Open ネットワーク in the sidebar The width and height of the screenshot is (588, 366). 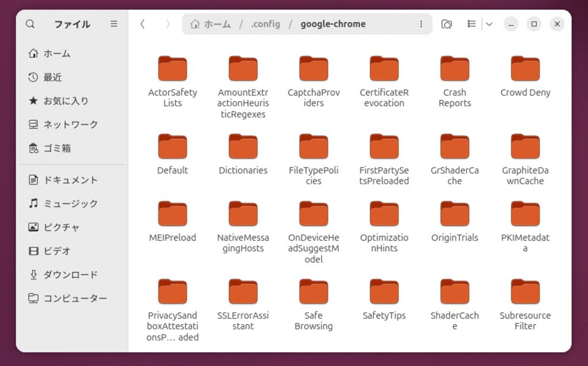coord(70,124)
